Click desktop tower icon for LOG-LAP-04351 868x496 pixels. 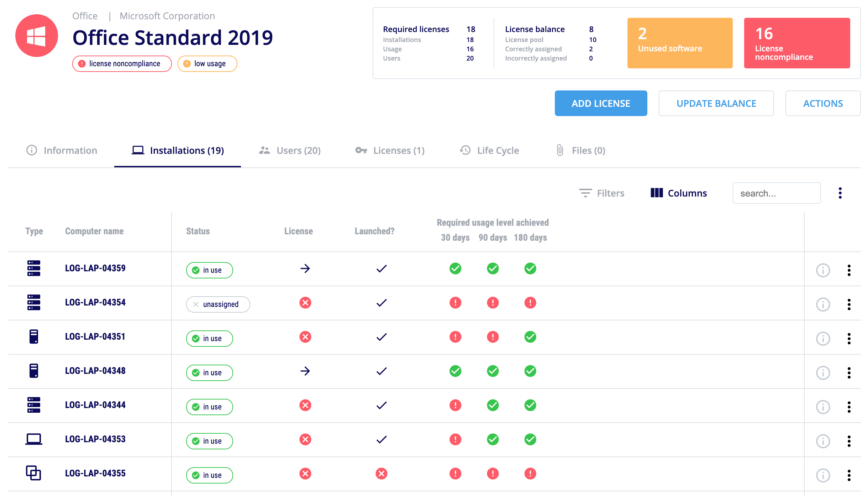(x=34, y=336)
